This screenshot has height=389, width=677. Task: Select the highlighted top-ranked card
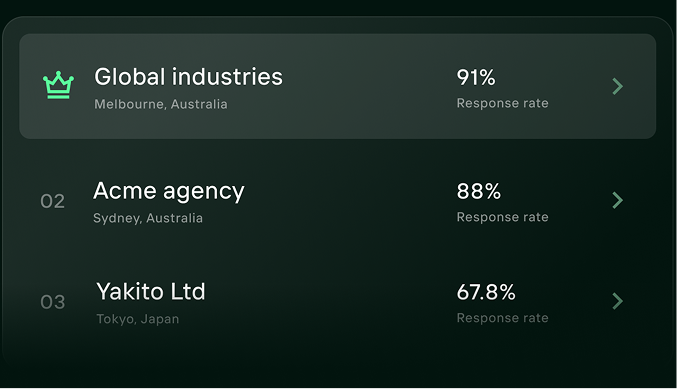click(x=338, y=86)
